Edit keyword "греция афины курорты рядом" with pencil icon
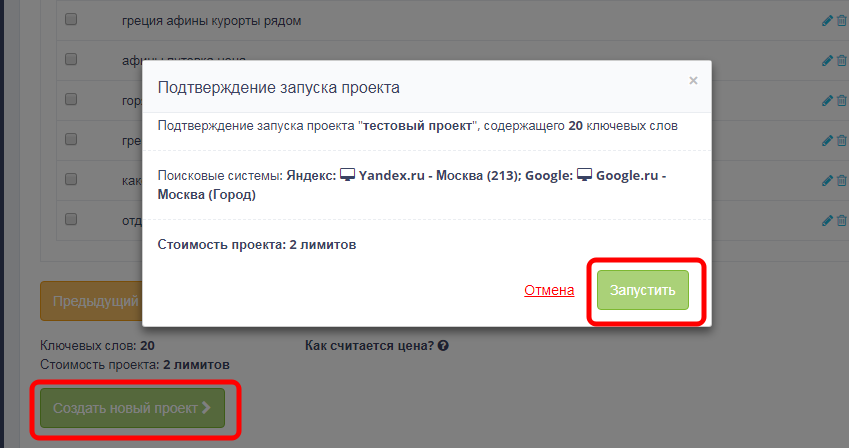Screen dimensions: 849x448 coord(826,20)
